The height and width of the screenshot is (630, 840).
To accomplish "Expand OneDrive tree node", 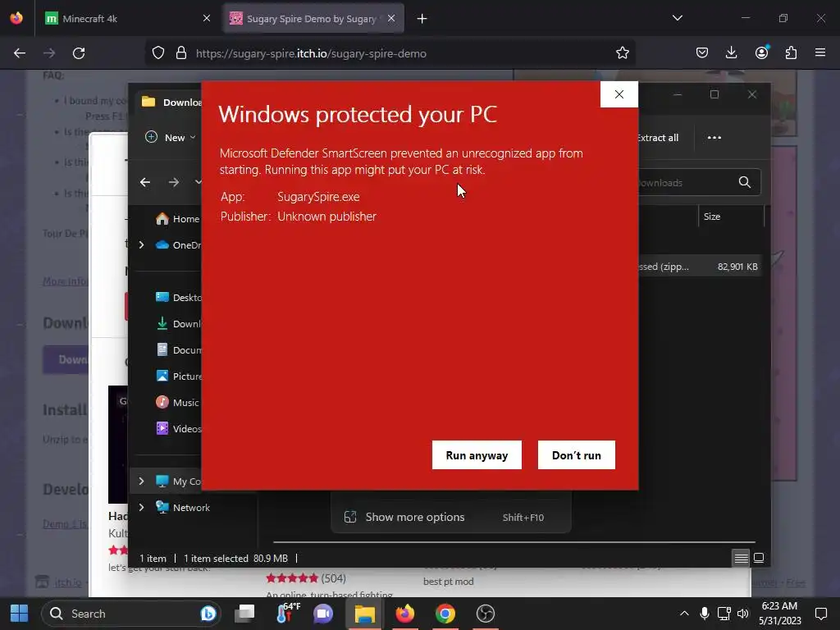I will (141, 244).
